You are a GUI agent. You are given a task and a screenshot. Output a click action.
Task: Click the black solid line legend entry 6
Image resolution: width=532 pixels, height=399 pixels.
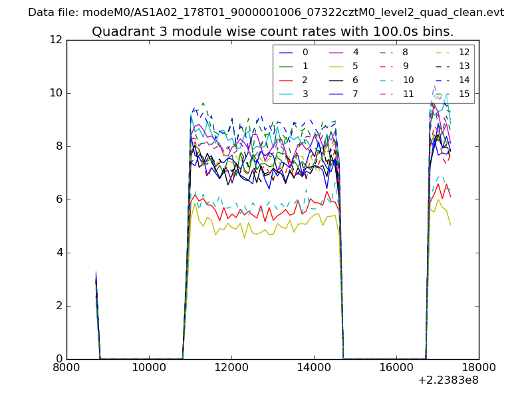[x=336, y=80]
